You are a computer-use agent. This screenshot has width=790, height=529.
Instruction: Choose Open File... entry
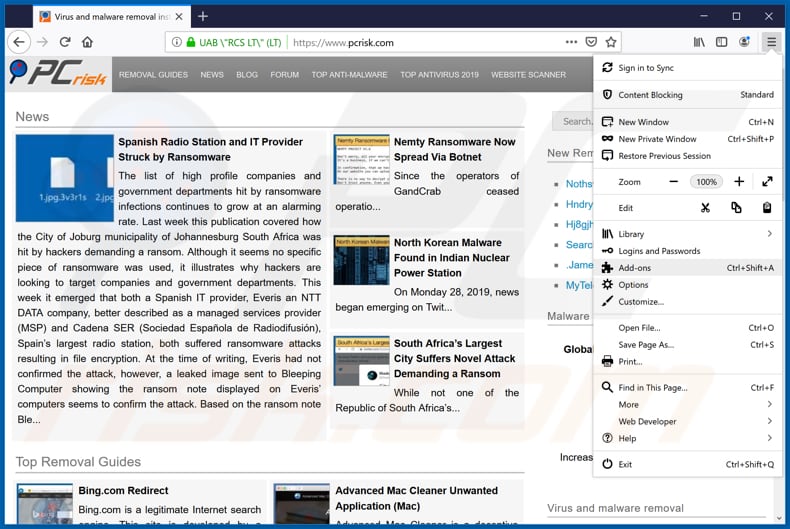(687, 328)
